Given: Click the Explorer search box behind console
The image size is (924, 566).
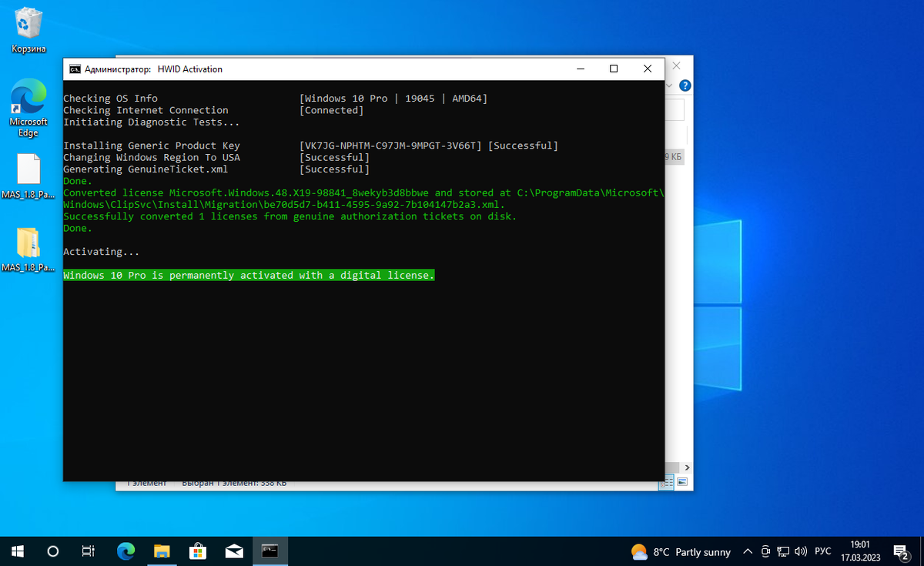Looking at the screenshot, I should (675, 110).
